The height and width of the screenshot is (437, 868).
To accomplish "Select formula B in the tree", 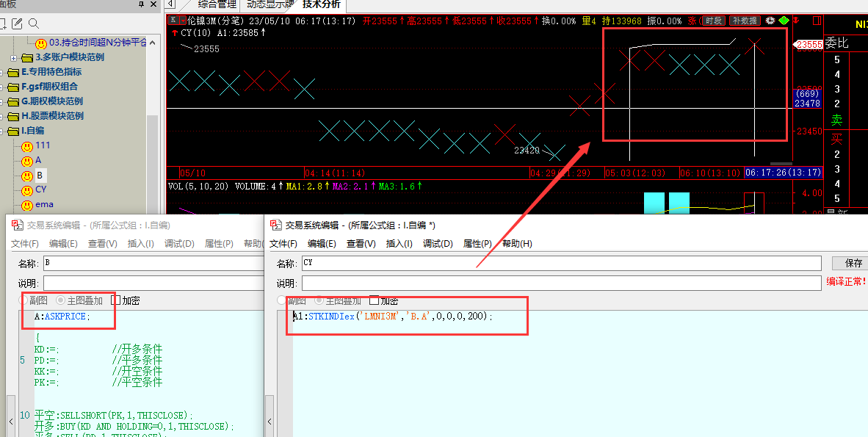I will point(40,176).
